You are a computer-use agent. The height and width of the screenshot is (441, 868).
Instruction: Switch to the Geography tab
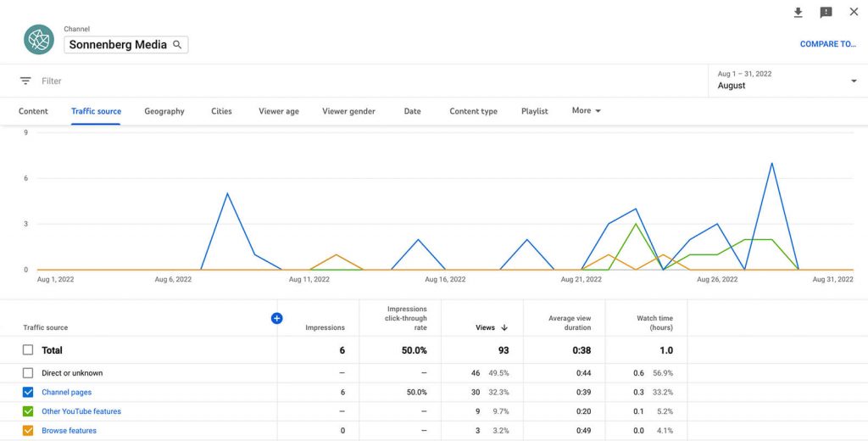(164, 111)
